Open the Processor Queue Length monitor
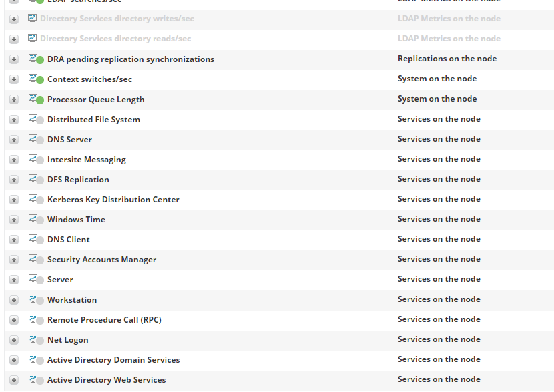The width and height of the screenshot is (554, 392). tap(95, 100)
